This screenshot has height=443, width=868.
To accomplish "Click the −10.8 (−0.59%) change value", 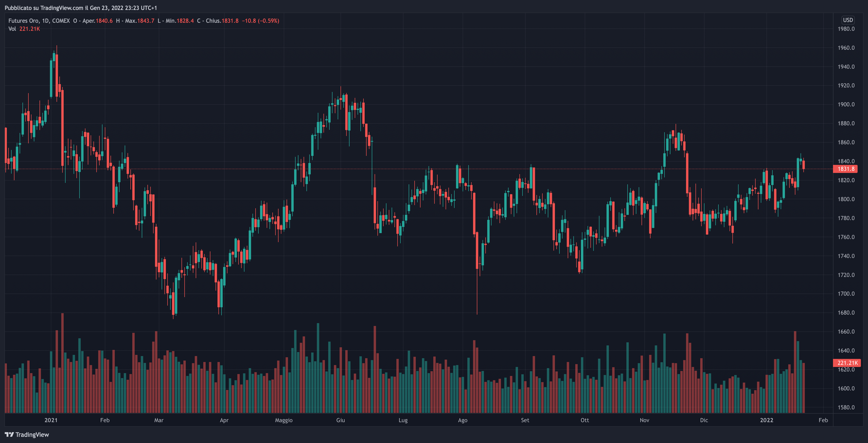I will pyautogui.click(x=261, y=21).
